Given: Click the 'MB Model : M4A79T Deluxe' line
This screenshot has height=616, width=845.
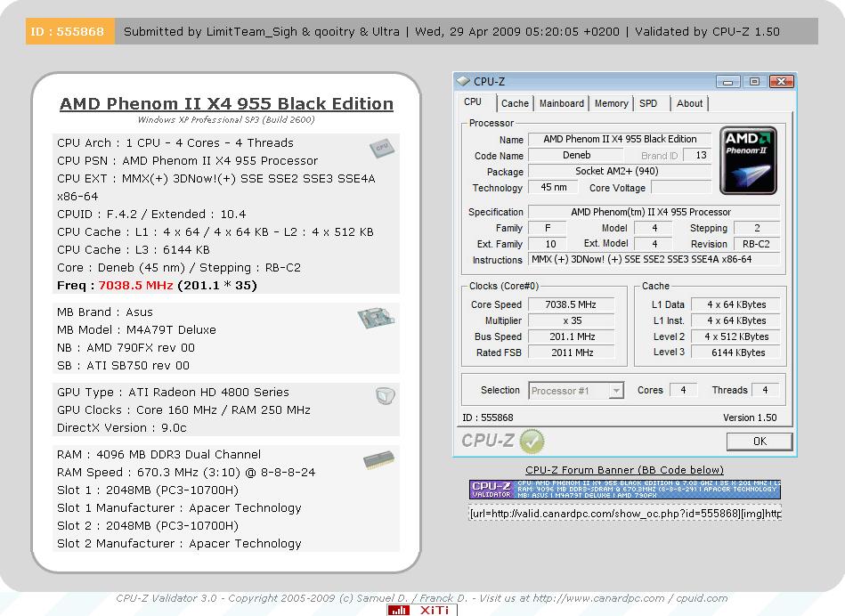Looking at the screenshot, I should tap(136, 330).
